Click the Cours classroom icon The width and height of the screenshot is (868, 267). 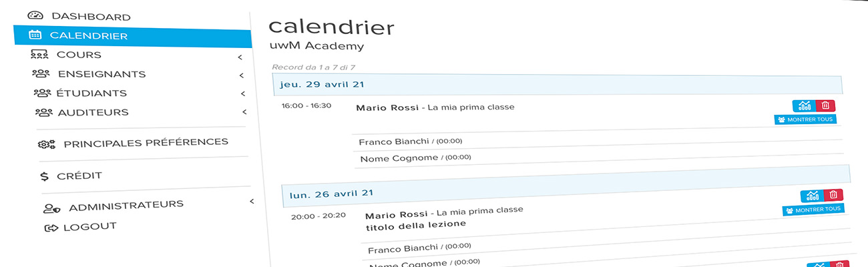(39, 55)
